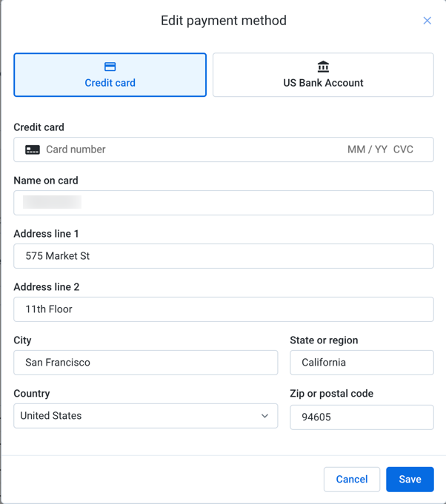Save the payment method changes
Image resolution: width=446 pixels, height=504 pixels.
click(x=410, y=480)
